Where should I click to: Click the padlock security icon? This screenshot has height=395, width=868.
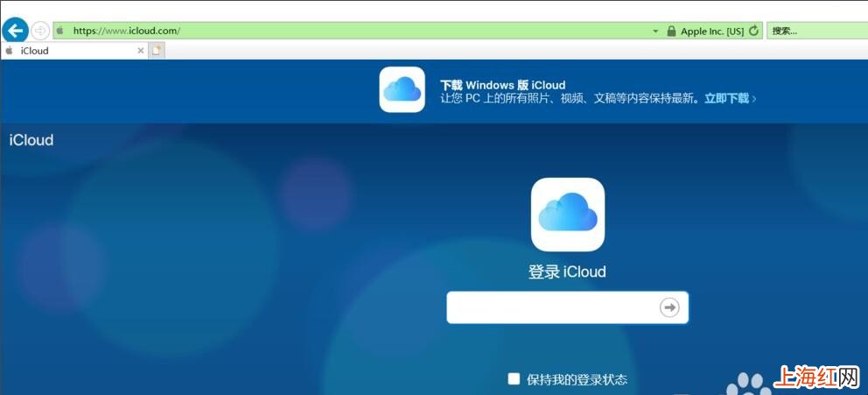tap(671, 31)
